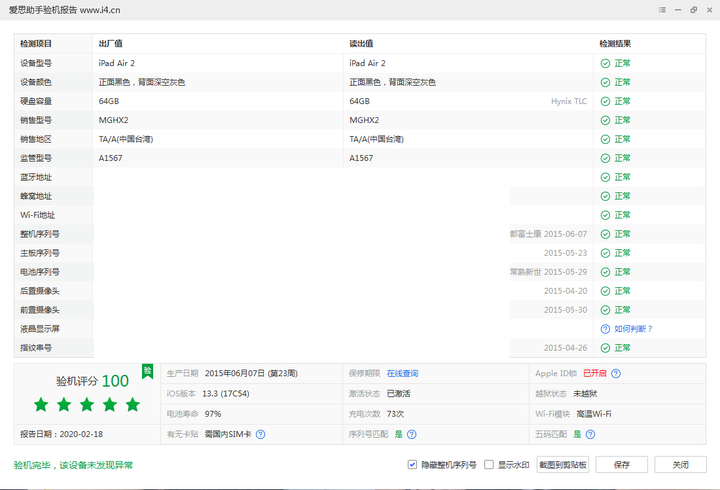Click the 越狱状态 未越狱 value
Image resolution: width=720 pixels, height=490 pixels.
(585, 394)
